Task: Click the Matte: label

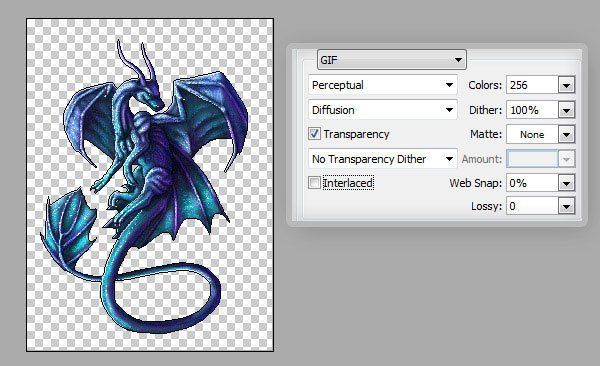Action: (x=486, y=134)
